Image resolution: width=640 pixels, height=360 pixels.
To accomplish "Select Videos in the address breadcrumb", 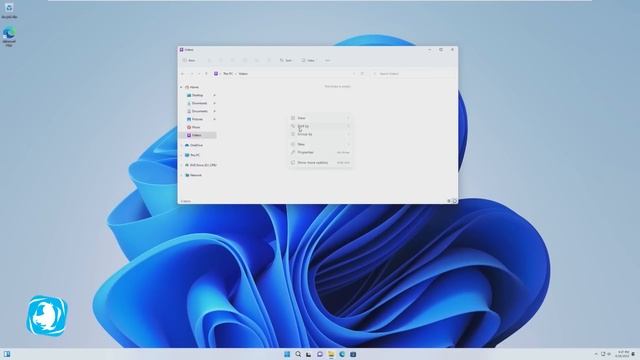I will coord(243,74).
